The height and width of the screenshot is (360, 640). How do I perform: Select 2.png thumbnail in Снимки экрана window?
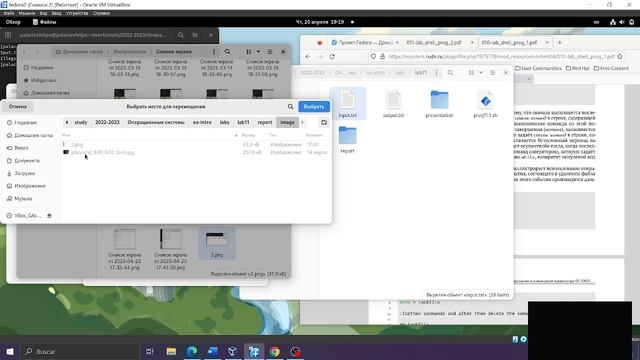tap(217, 244)
